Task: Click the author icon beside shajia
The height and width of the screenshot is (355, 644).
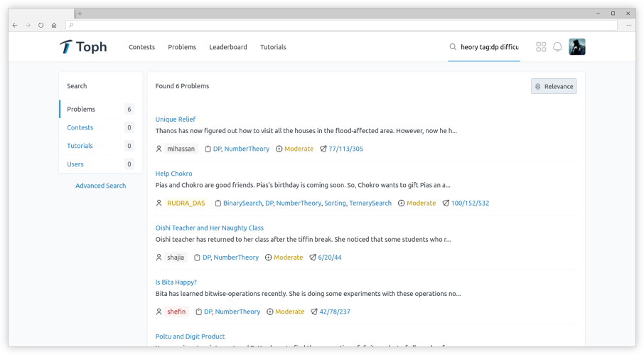Action: [159, 258]
